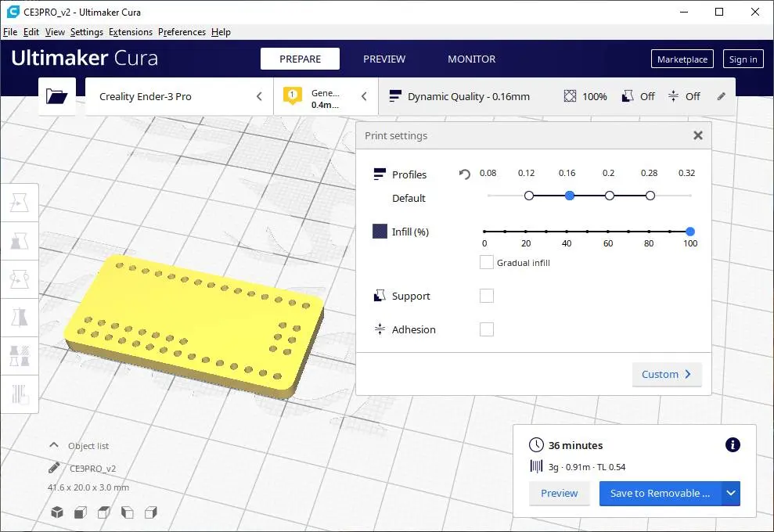
Task: Select the 0.28 layer height profile point
Action: (650, 196)
